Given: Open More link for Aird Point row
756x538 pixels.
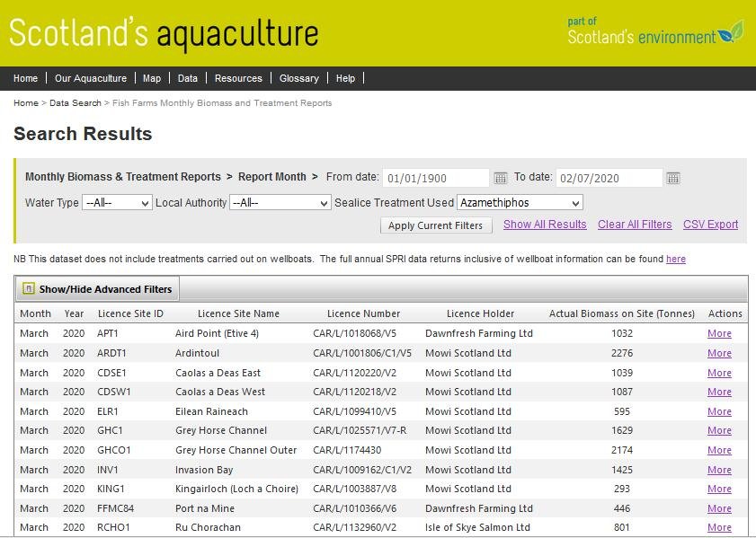Looking at the screenshot, I should 719,333.
